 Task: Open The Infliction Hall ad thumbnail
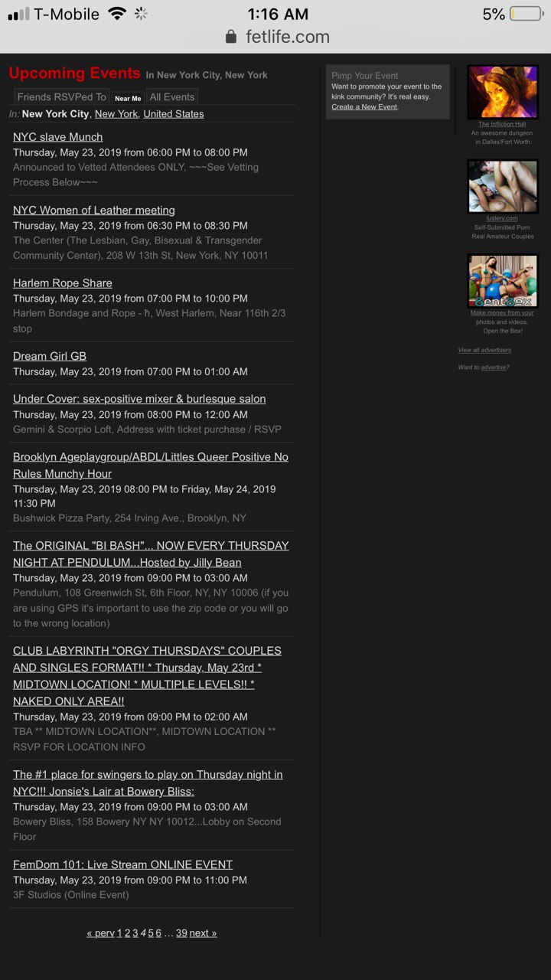point(503,92)
